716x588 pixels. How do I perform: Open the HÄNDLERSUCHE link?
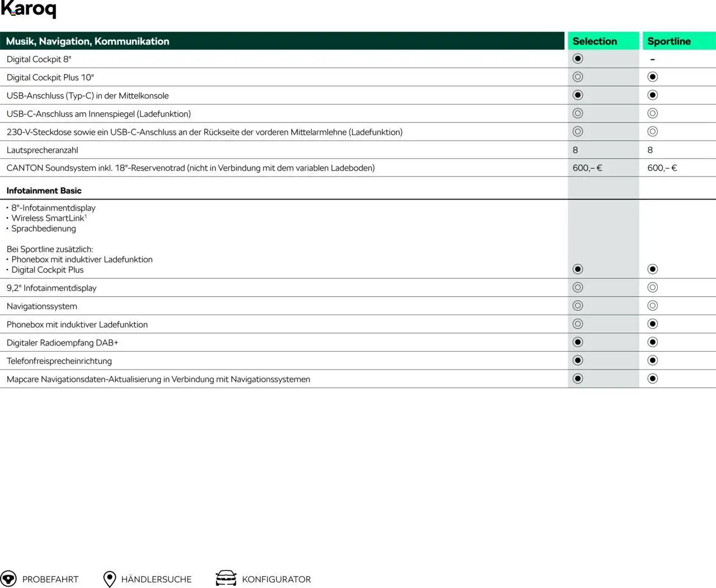pyautogui.click(x=156, y=580)
